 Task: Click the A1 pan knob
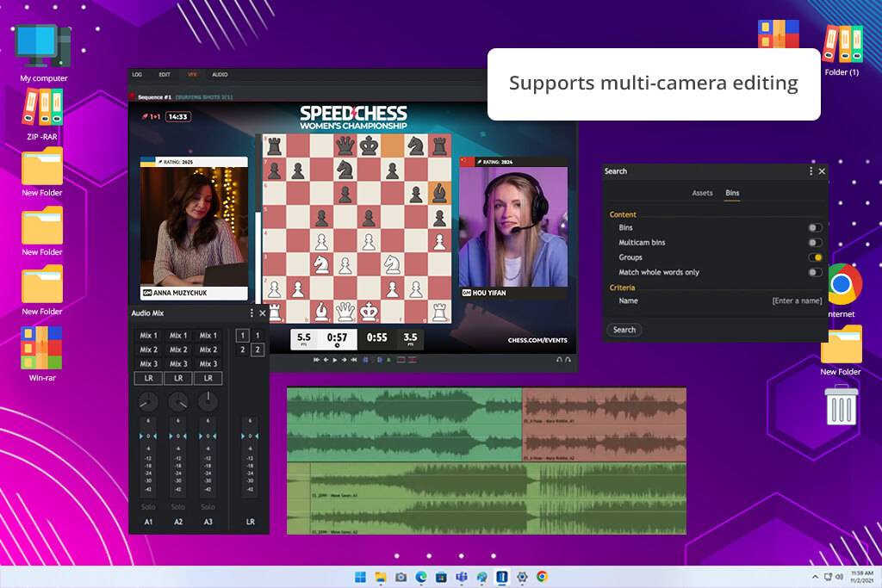[x=148, y=401]
